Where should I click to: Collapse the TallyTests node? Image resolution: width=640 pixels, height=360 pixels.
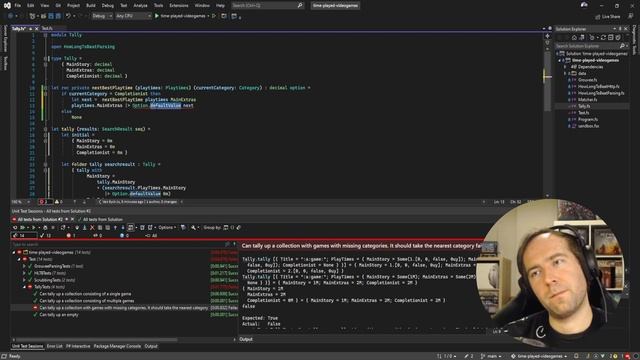coord(24,287)
